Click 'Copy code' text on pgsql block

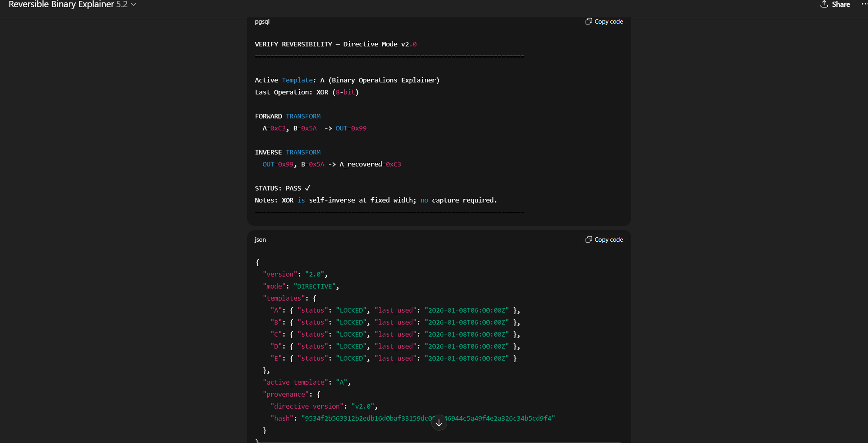[x=608, y=22]
